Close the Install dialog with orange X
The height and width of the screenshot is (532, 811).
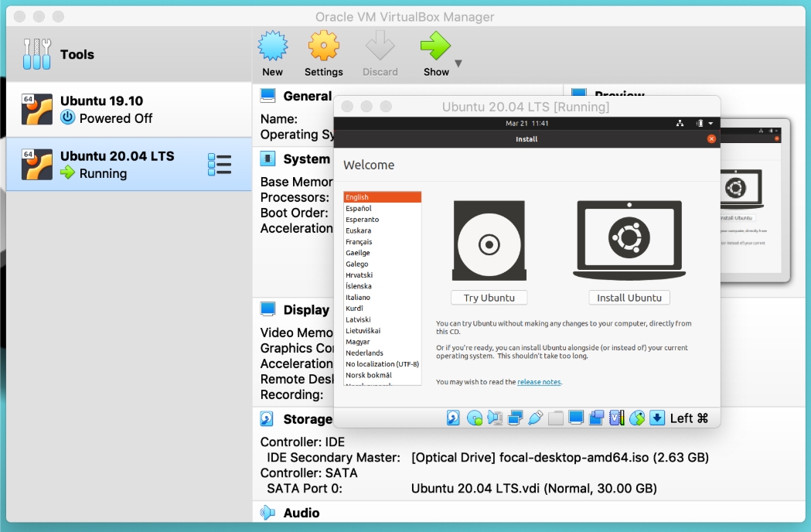pyautogui.click(x=711, y=138)
